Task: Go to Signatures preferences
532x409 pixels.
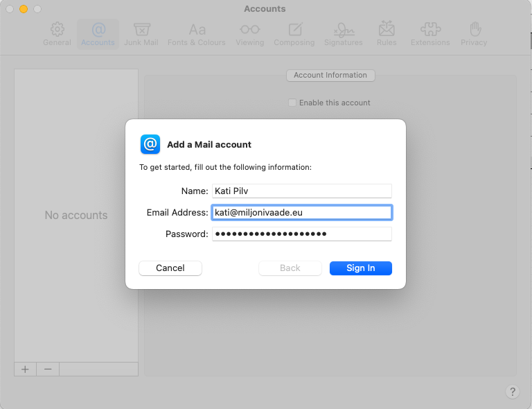Action: 344,34
